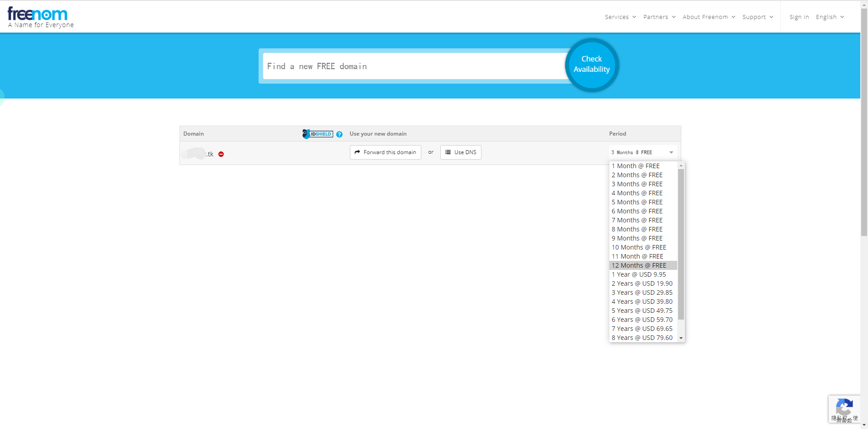Remove the .tk domain with red icon
Screen dimensions: 868x429
221,154
